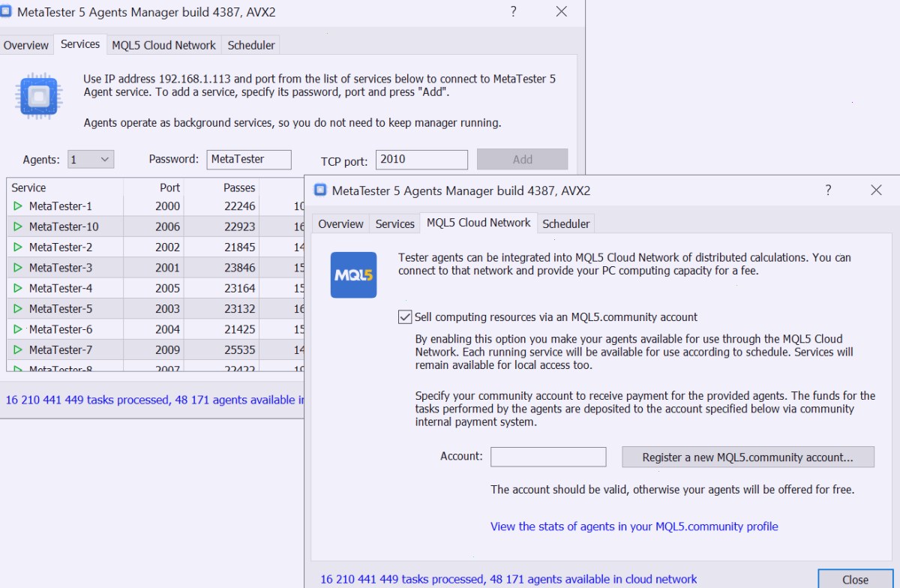Toggle the Sell computing resources checkbox
This screenshot has height=588, width=900.
[x=405, y=317]
